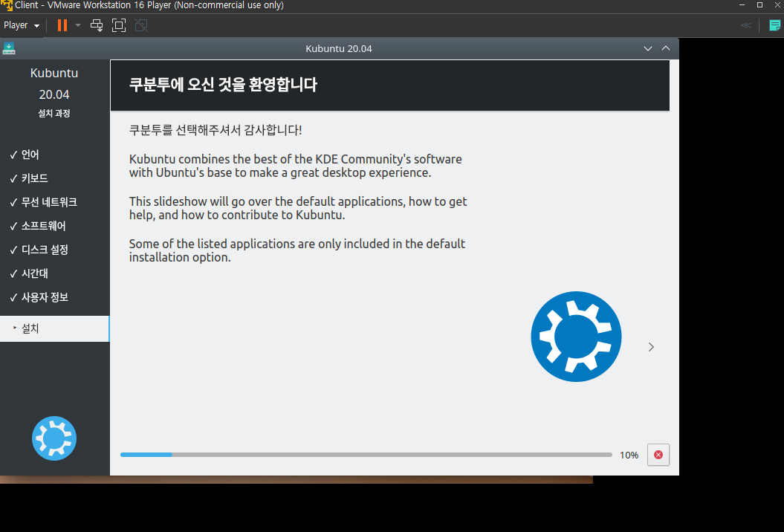The width and height of the screenshot is (784, 532).
Task: Open the Player menu dropdown
Action: coord(22,25)
